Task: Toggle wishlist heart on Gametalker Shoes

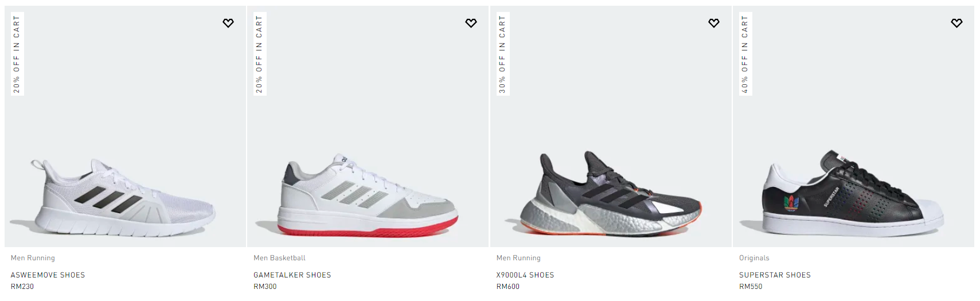Action: 471,23
